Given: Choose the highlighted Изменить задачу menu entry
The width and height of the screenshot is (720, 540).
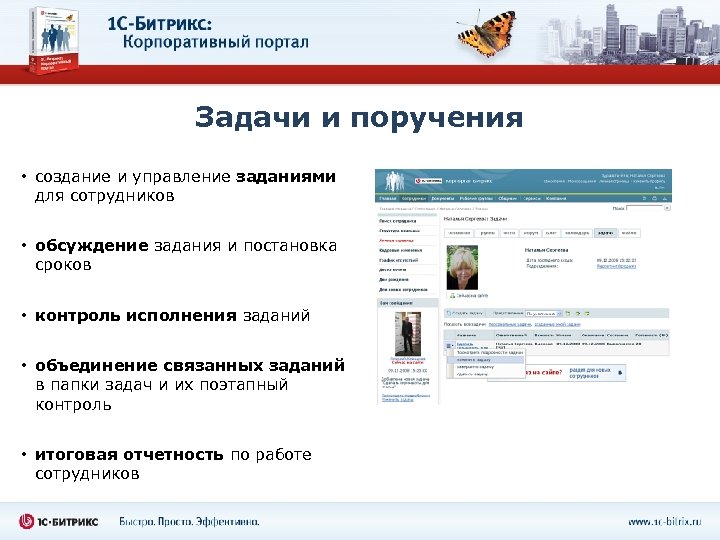Looking at the screenshot, I should click(486, 360).
